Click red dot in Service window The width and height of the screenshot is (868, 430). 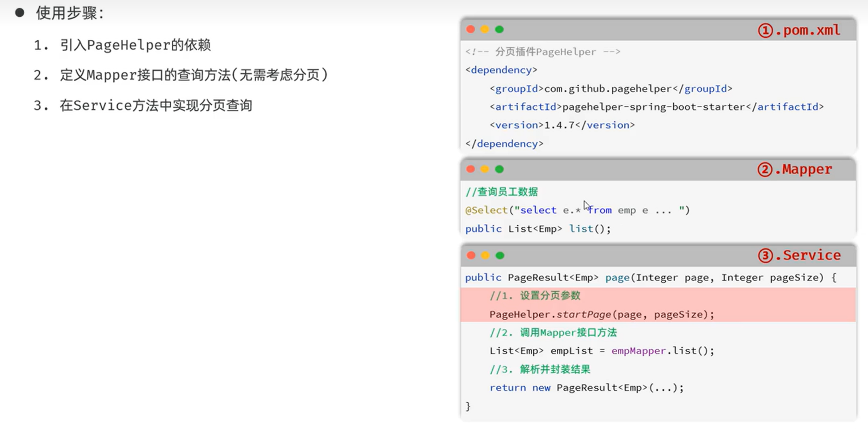pyautogui.click(x=471, y=255)
